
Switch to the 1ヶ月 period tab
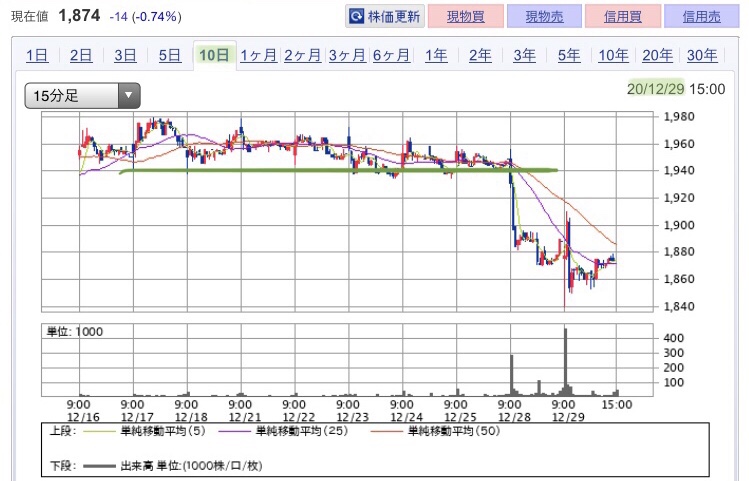(258, 55)
